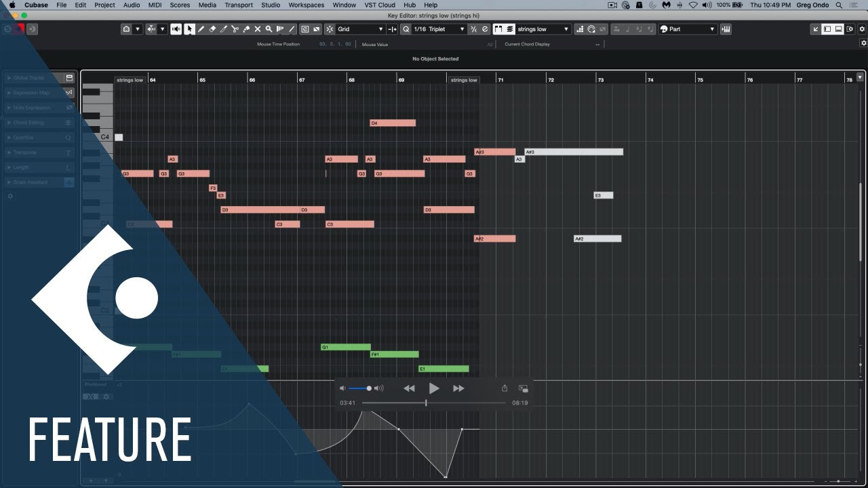Viewport: 868px width, 488px height.
Task: Select the Split scissors tool
Action: (x=235, y=29)
